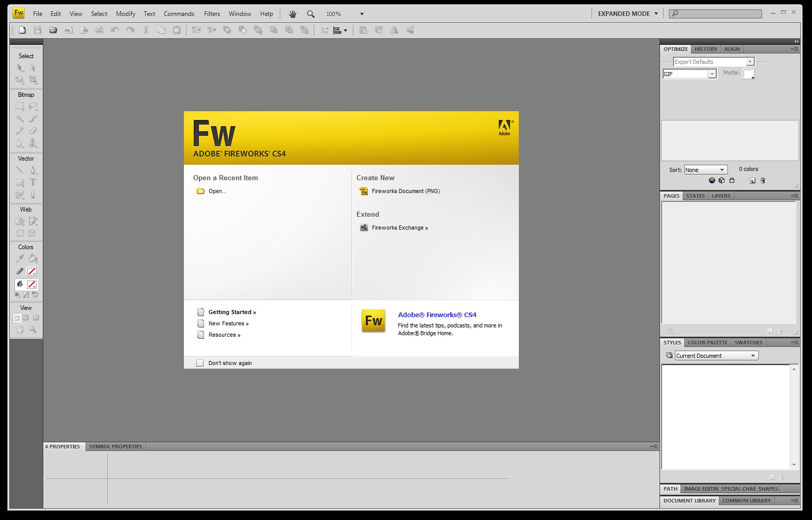Switch to Full Screen mode
This screenshot has height=520, width=812.
coord(36,318)
